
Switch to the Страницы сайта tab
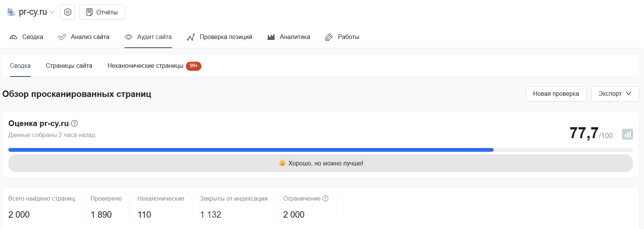pyautogui.click(x=69, y=65)
